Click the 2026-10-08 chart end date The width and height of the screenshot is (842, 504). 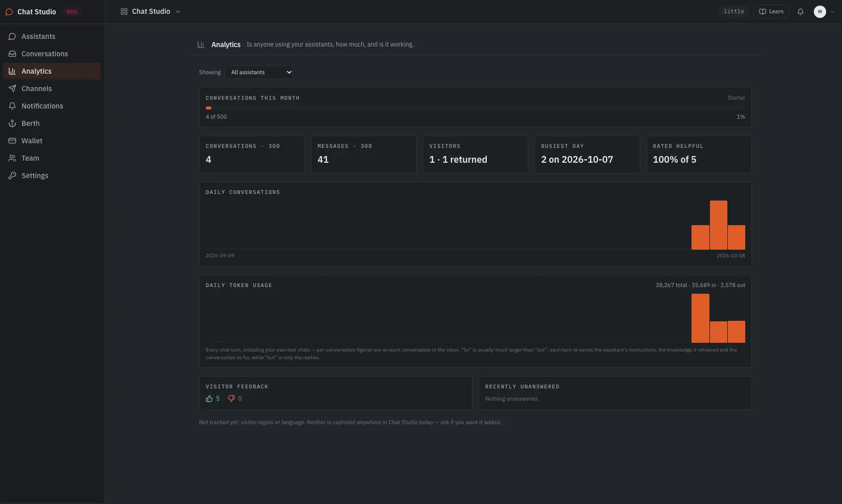[x=730, y=255]
